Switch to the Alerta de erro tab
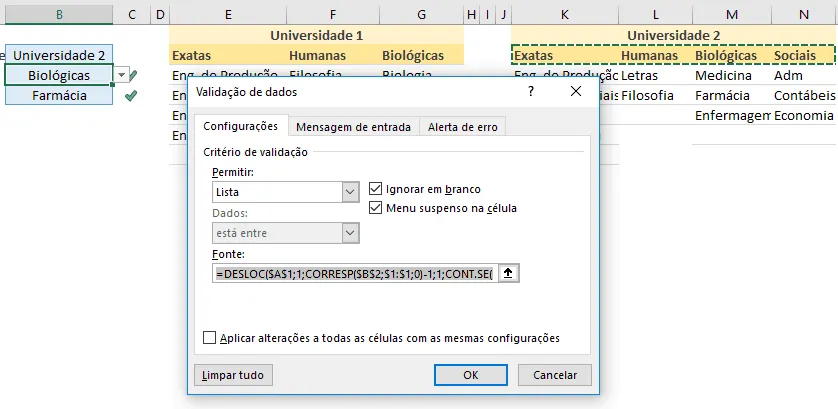Screen dimensions: 838x409 point(463,127)
